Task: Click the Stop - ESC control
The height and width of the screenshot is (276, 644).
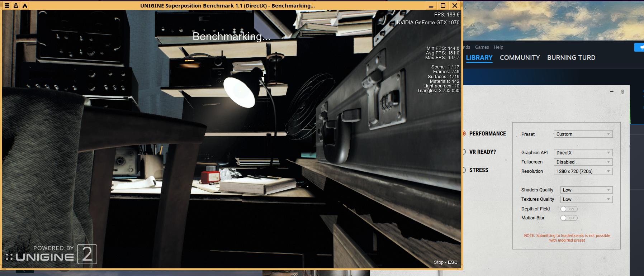Action: [x=446, y=262]
